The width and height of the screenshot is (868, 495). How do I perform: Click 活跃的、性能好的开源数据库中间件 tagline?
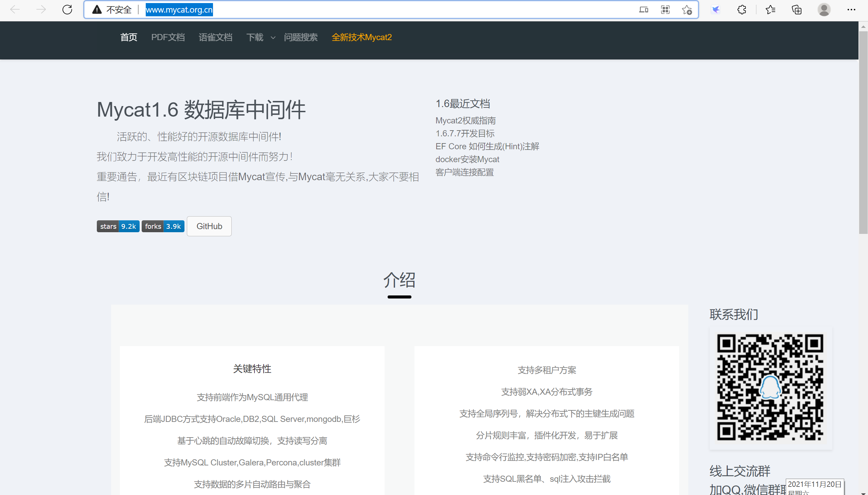pos(199,136)
